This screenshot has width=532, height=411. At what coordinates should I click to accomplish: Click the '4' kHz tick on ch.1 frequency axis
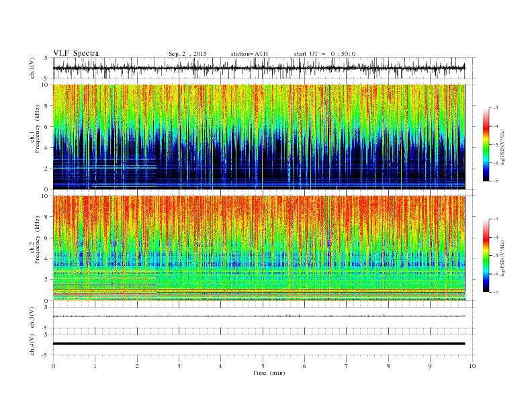coord(47,148)
